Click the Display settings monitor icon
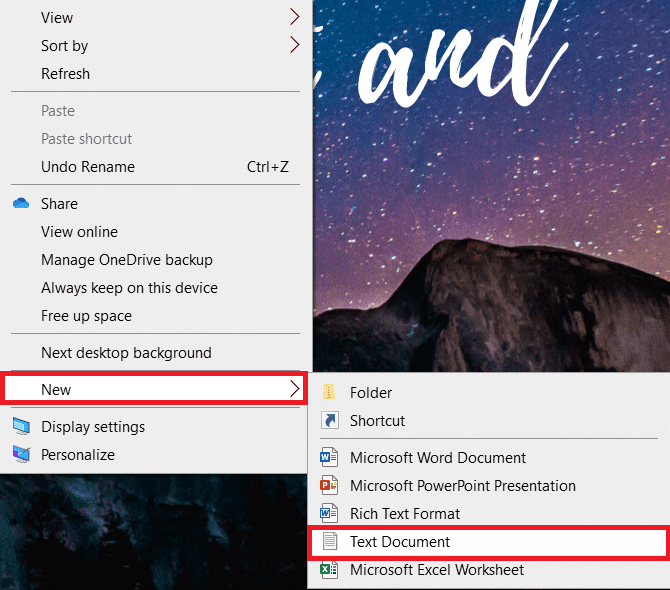The height and width of the screenshot is (590, 670). [21, 427]
